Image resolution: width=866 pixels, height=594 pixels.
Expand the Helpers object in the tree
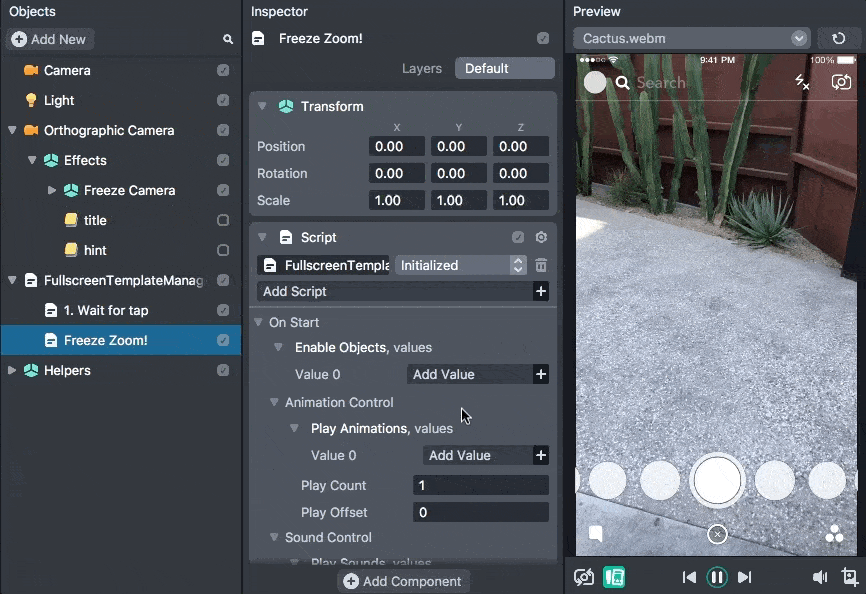12,370
